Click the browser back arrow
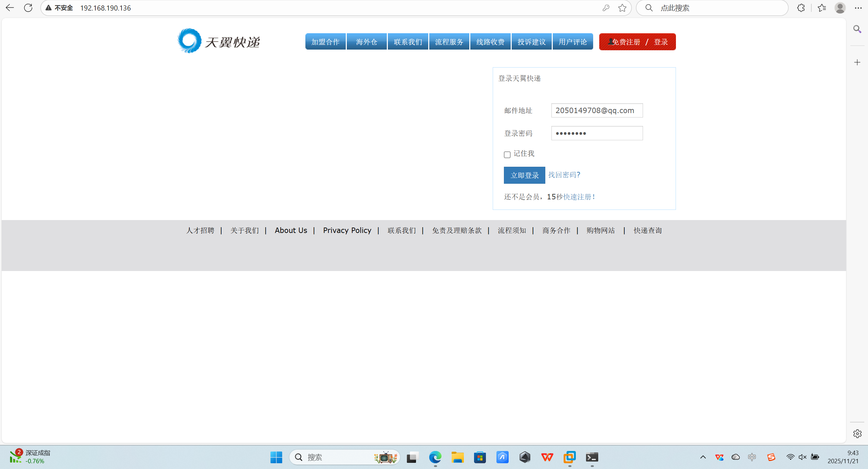The width and height of the screenshot is (868, 469). [x=10, y=8]
